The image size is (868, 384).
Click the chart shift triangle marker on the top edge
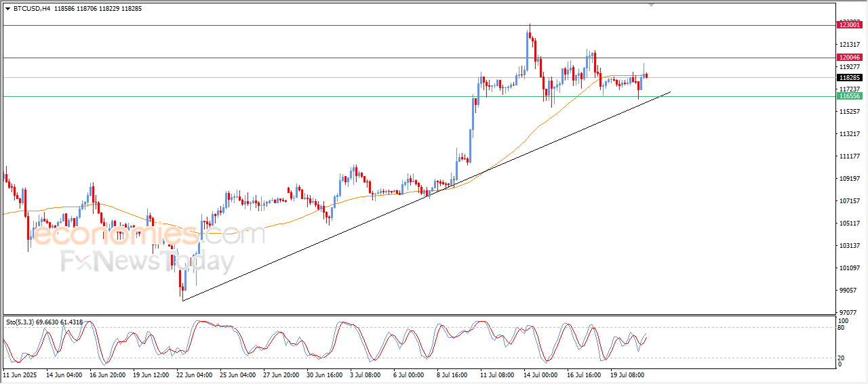click(x=652, y=5)
